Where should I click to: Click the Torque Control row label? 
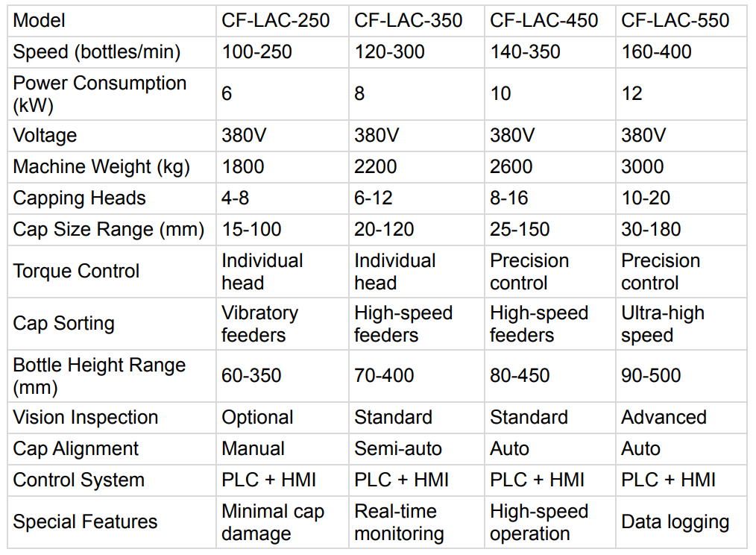pos(76,271)
